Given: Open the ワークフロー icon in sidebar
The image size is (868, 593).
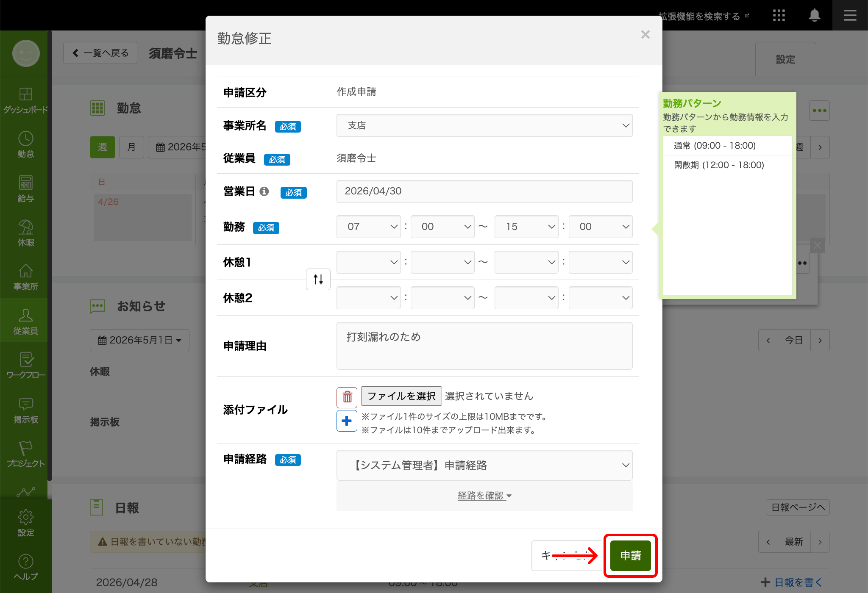Looking at the screenshot, I should click(25, 366).
